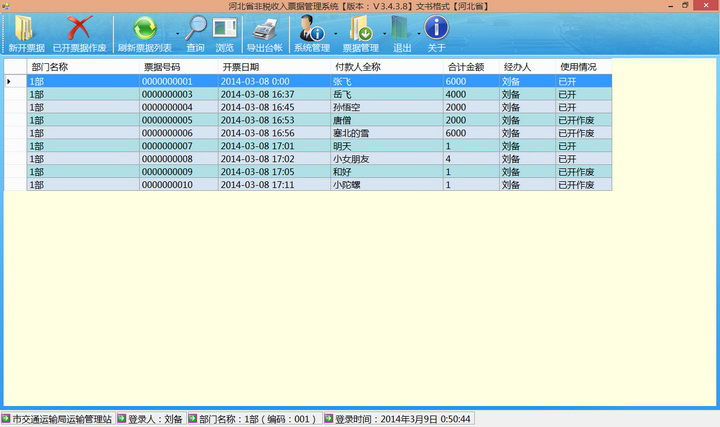
Task: Click date cell 2014-03-08 16:37
Action: [274, 94]
